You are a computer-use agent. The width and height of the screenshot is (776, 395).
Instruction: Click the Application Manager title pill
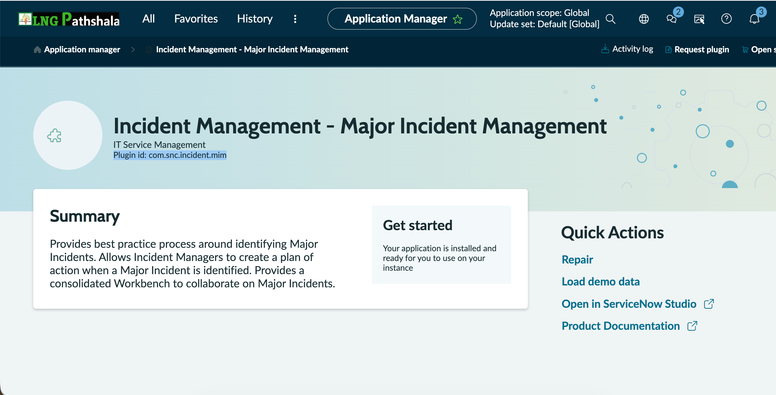(x=402, y=19)
